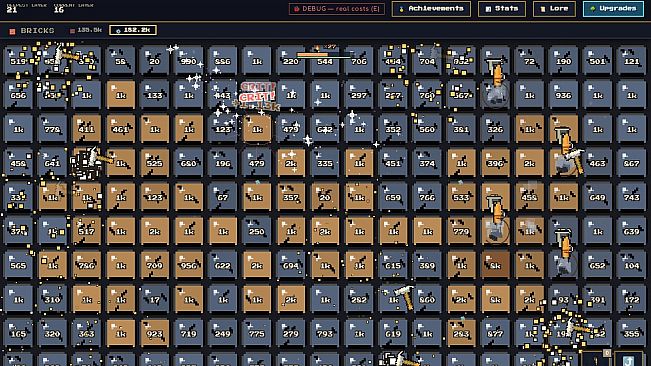Viewport: 651px width, 366px height.
Task: Click the blue anchor button at bottom right
Action: coord(628,359)
